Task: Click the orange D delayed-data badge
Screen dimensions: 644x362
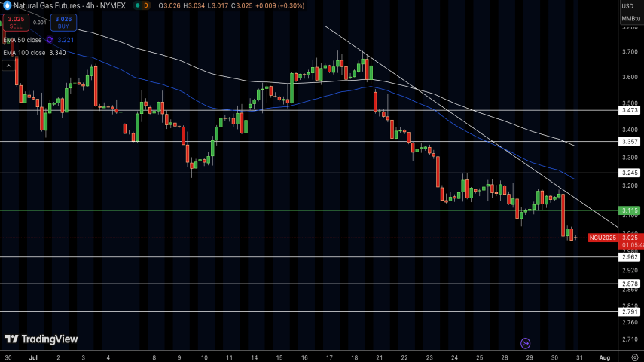Action: pos(145,6)
